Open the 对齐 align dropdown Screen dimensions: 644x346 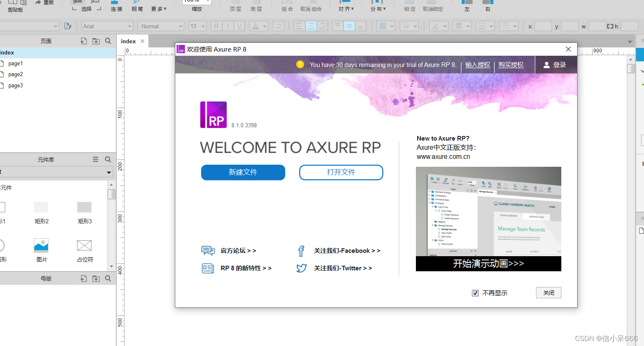pos(346,9)
